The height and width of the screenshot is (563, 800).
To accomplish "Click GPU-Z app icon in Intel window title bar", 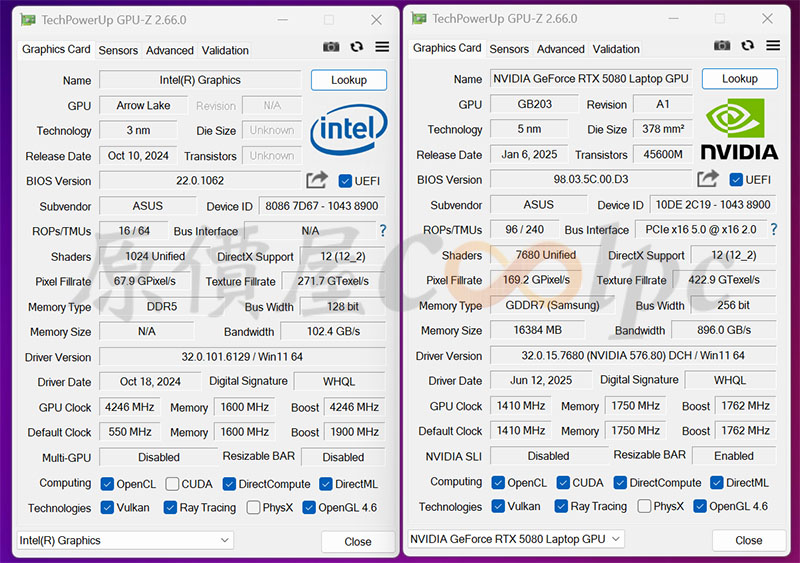I will (x=28, y=20).
